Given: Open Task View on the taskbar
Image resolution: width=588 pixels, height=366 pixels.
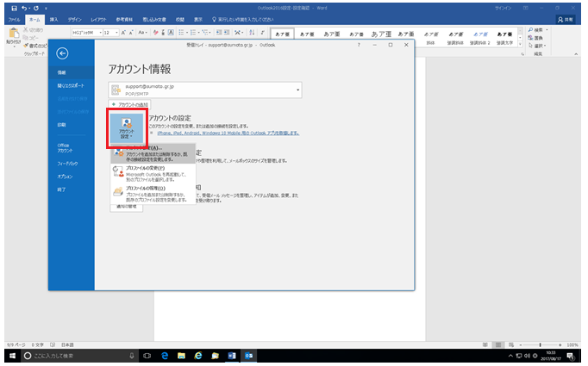Looking at the screenshot, I should 147,356.
